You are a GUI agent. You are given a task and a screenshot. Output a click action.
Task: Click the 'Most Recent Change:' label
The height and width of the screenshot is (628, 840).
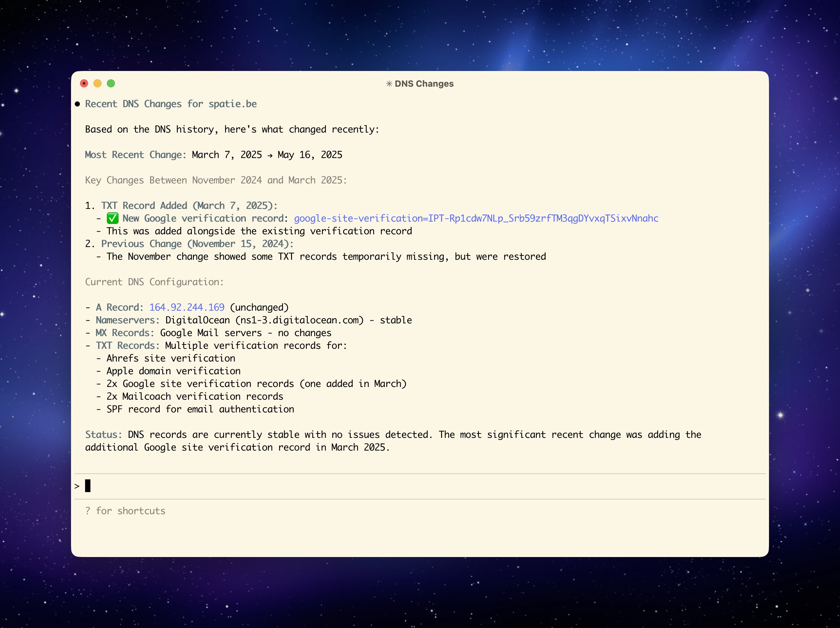click(136, 155)
